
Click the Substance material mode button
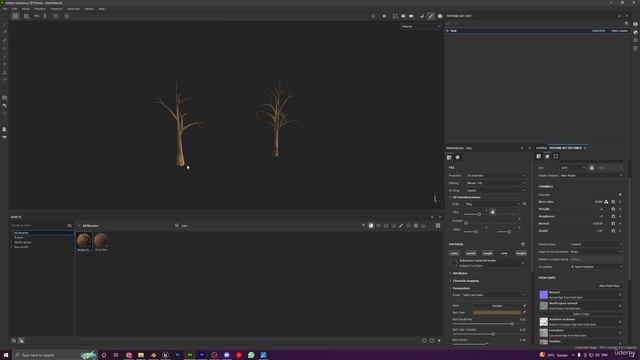tap(488, 263)
